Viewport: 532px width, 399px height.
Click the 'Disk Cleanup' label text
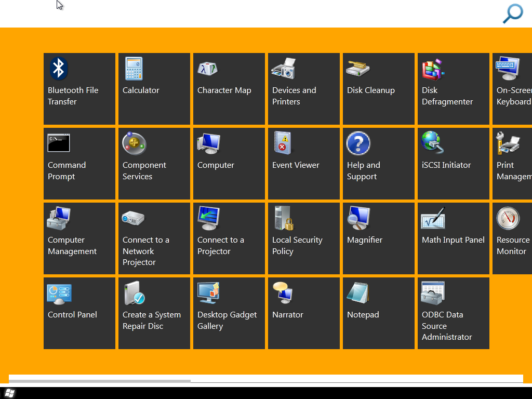click(371, 90)
